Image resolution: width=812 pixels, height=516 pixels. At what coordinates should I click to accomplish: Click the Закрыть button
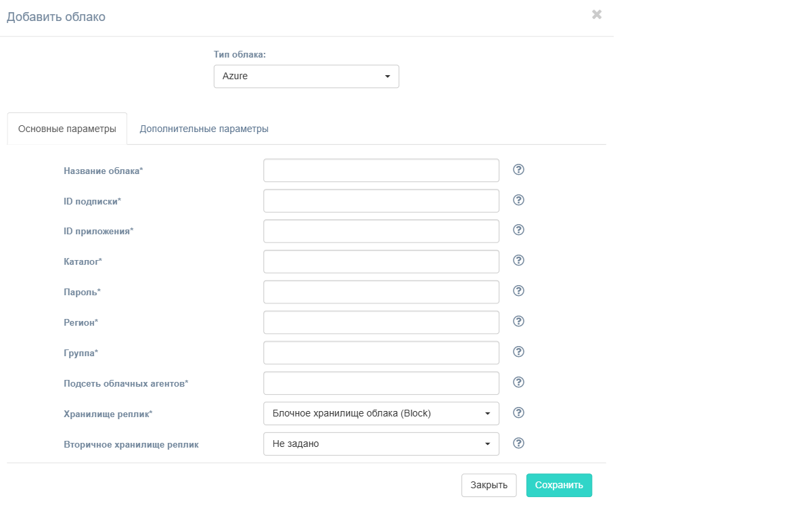[x=489, y=486]
